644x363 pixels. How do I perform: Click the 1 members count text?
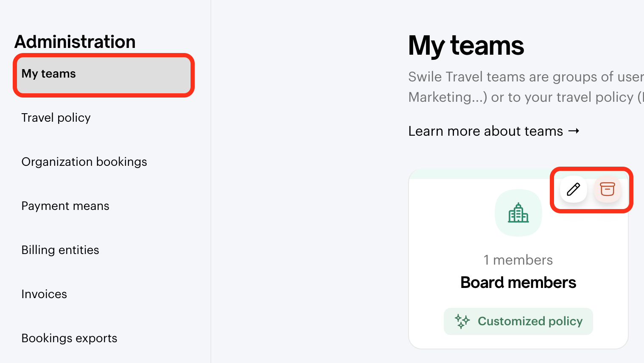(518, 260)
